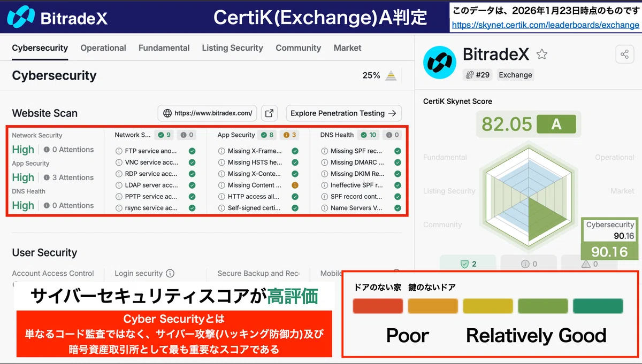The image size is (642, 364).
Task: Go to the Listing Security tab
Action: coord(232,48)
